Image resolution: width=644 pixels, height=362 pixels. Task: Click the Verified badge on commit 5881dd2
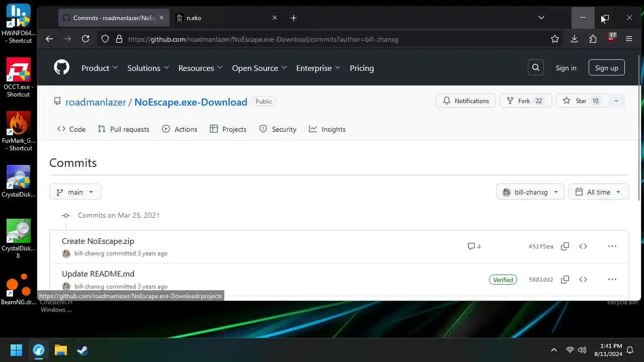[x=503, y=280]
